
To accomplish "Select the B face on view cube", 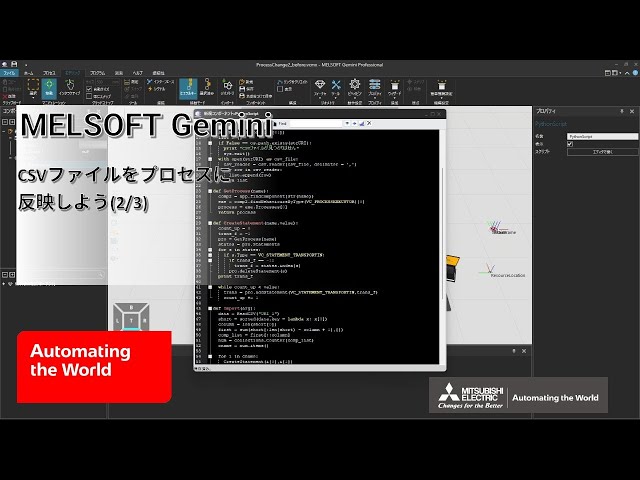I will pyautogui.click(x=131, y=307).
